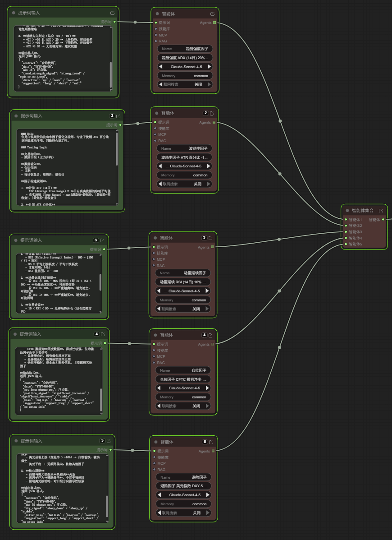Click next-model right arrow on 波动率因子 node
Screen dimensions: 392x540
pos(208,166)
